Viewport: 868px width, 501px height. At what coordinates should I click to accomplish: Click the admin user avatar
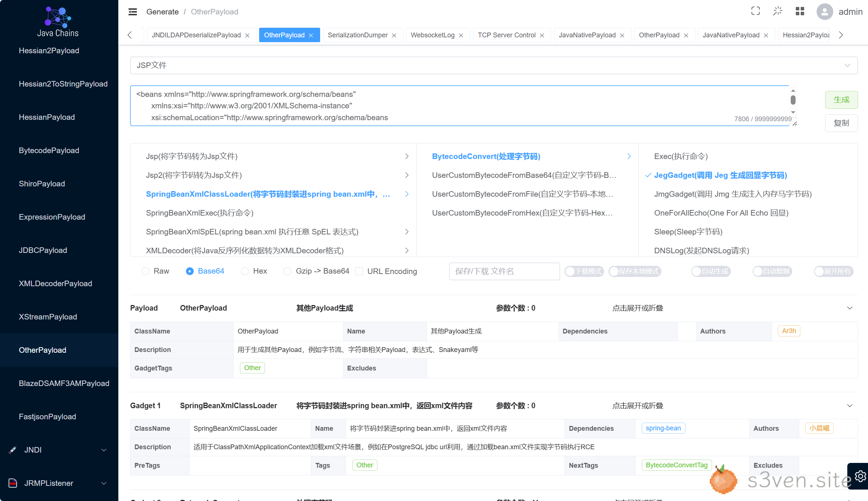(824, 12)
